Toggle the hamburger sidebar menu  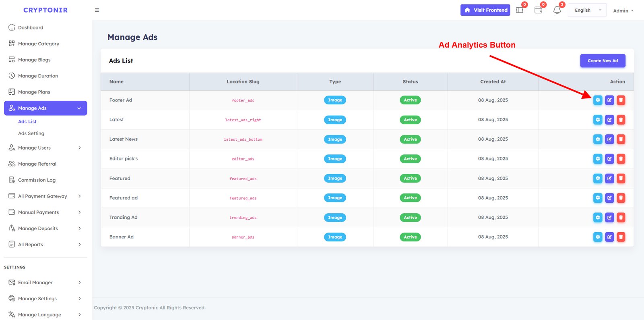click(97, 10)
